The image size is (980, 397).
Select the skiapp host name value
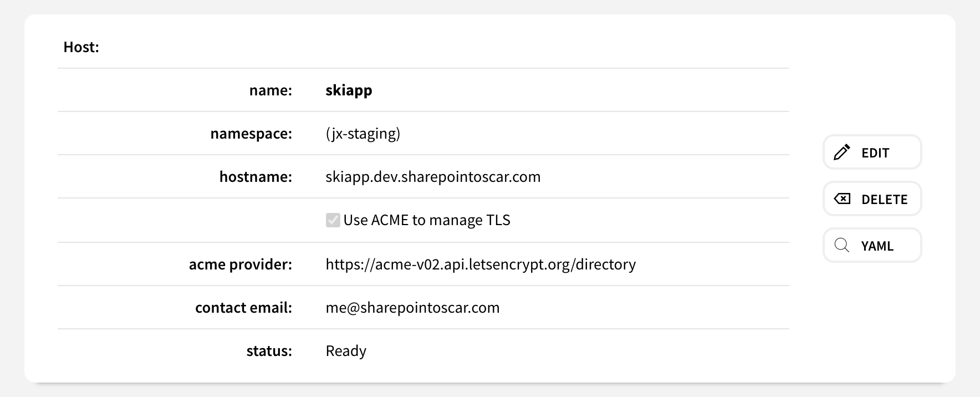[x=349, y=90]
